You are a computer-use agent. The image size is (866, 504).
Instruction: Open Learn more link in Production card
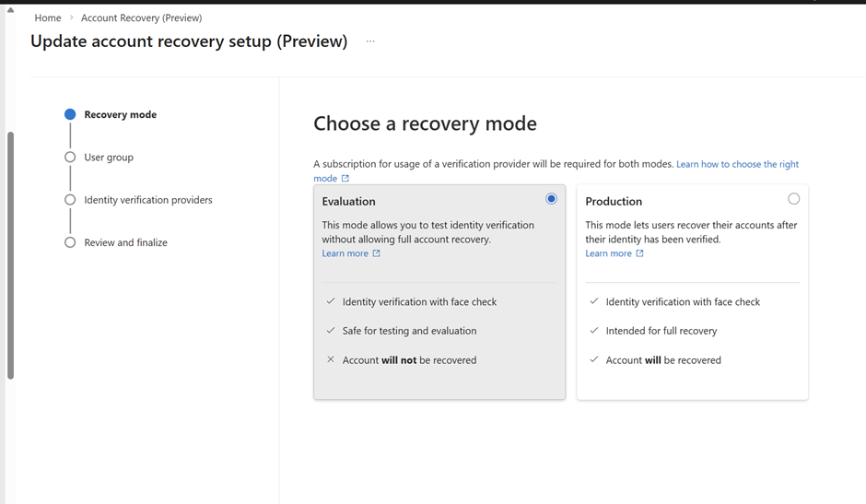click(x=608, y=253)
